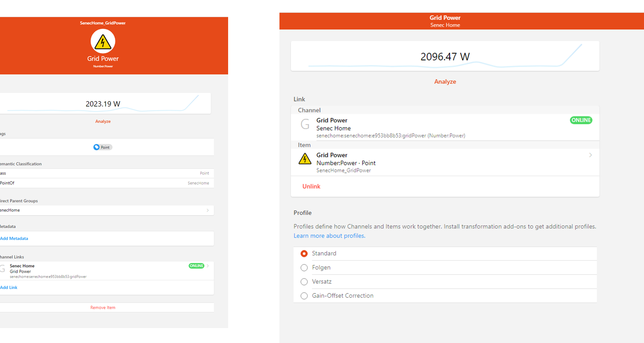644x343 pixels.
Task: Select the Standard profile radio button
Action: click(304, 254)
